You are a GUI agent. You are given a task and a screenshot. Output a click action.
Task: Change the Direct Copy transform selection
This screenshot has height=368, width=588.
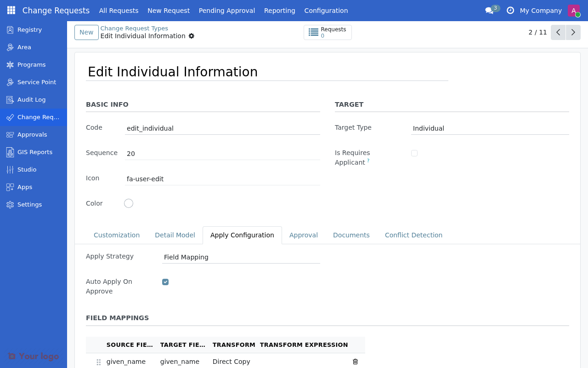(231, 362)
